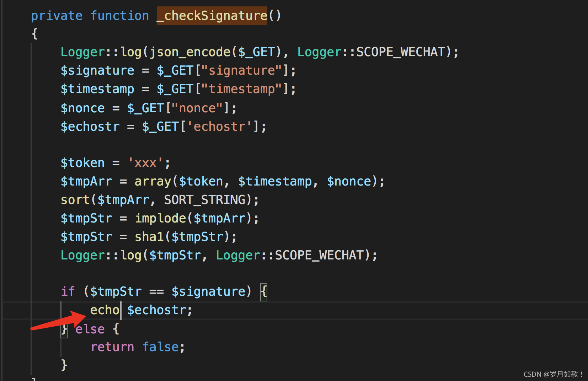Click the 'private' keyword

coord(57,16)
